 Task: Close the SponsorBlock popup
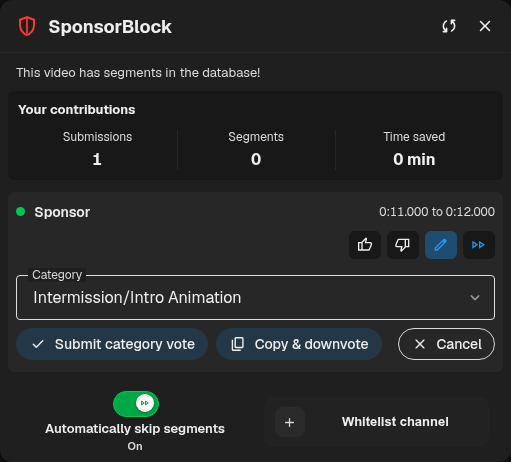pyautogui.click(x=485, y=26)
